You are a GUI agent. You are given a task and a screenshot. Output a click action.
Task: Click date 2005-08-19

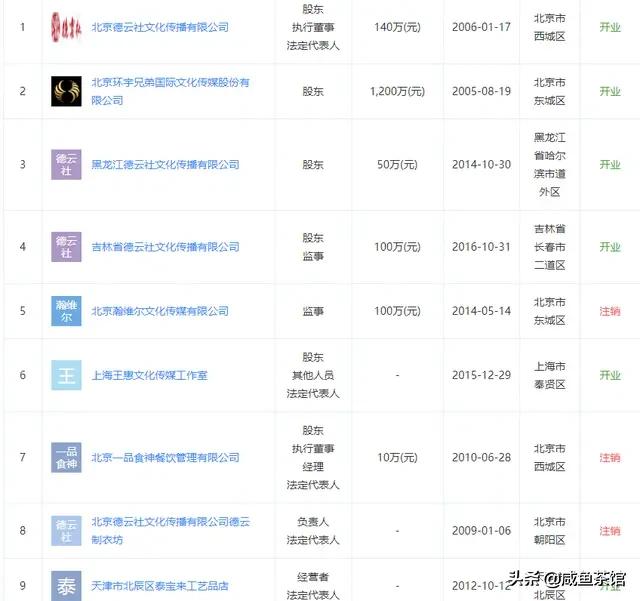click(x=481, y=91)
